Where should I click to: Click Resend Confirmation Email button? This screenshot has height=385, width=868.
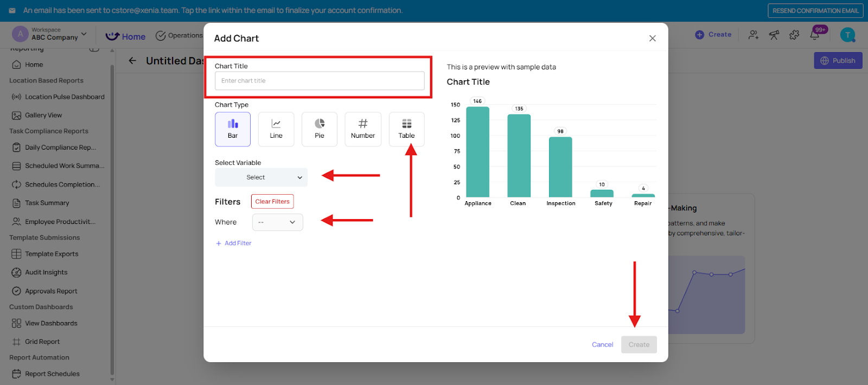815,11
